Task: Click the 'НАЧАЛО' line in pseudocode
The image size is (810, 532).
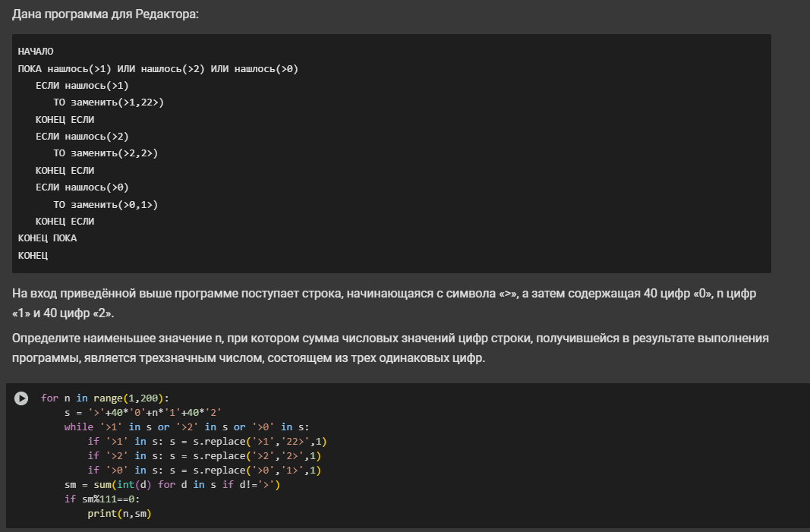Action: click(36, 51)
